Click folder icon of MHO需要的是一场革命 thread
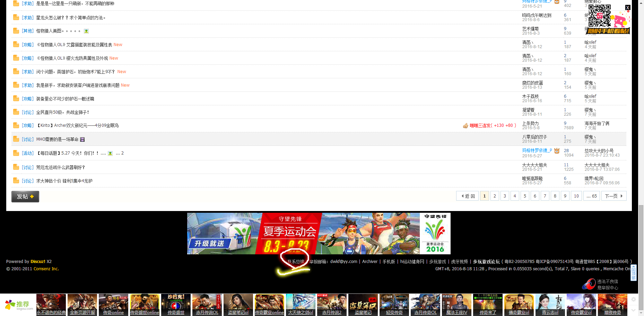 point(16,139)
